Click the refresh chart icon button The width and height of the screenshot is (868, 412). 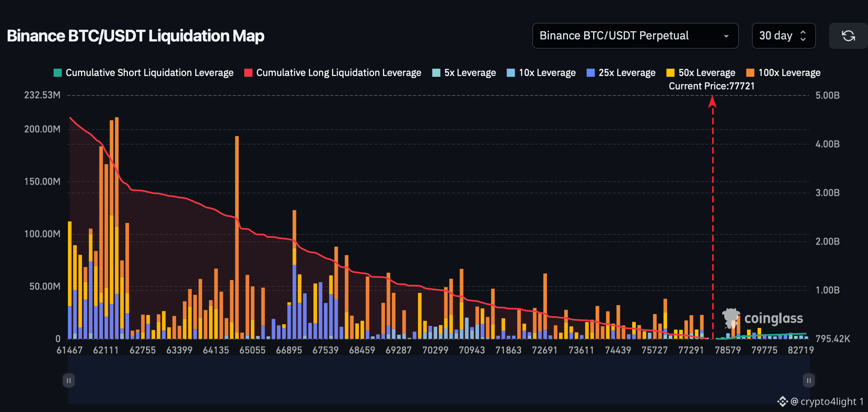coord(848,36)
